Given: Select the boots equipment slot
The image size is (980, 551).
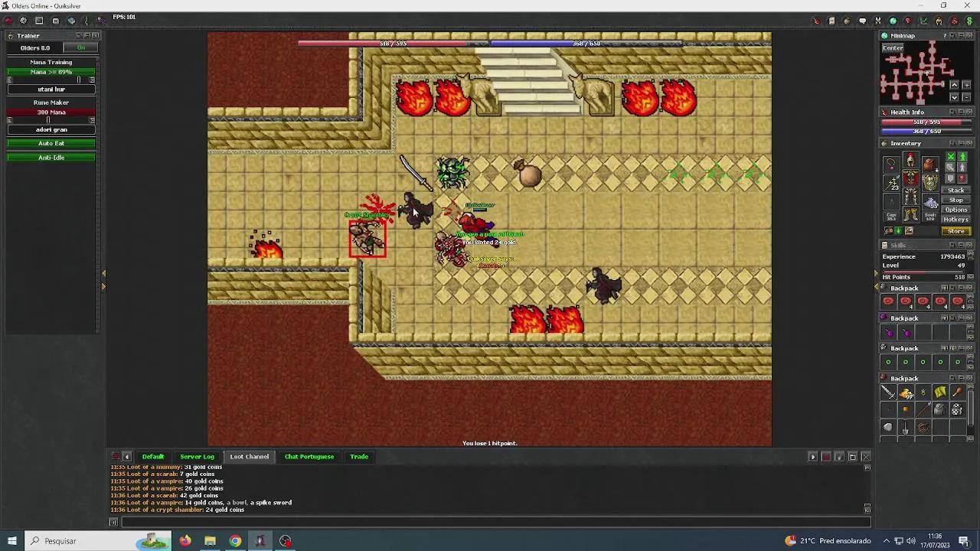Looking at the screenshot, I should click(910, 216).
